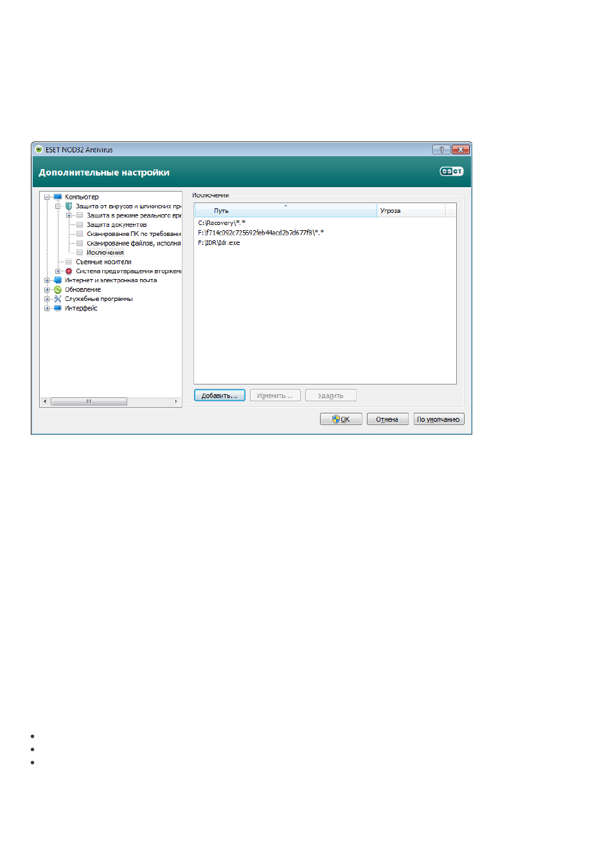Click the Служебные программы wrench icon
613x868 pixels.
click(x=58, y=299)
